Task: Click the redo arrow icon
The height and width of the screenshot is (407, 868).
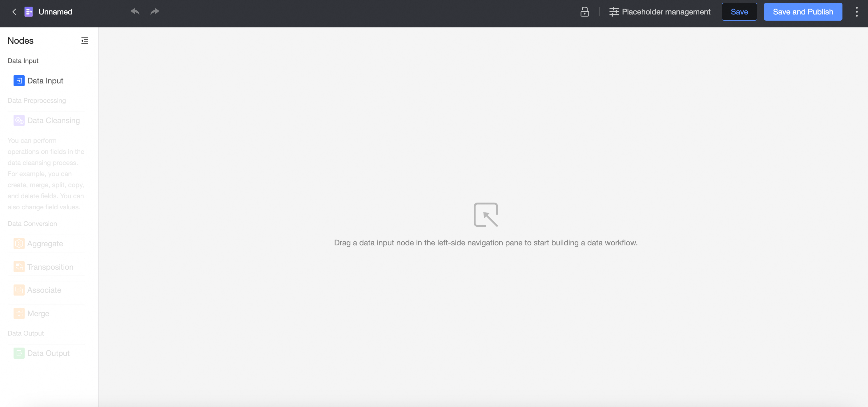Action: click(155, 12)
